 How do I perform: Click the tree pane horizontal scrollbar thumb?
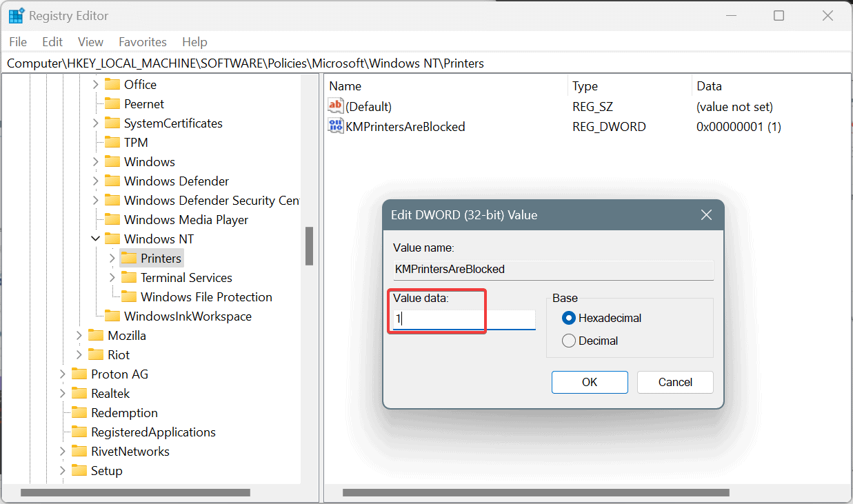click(135, 493)
